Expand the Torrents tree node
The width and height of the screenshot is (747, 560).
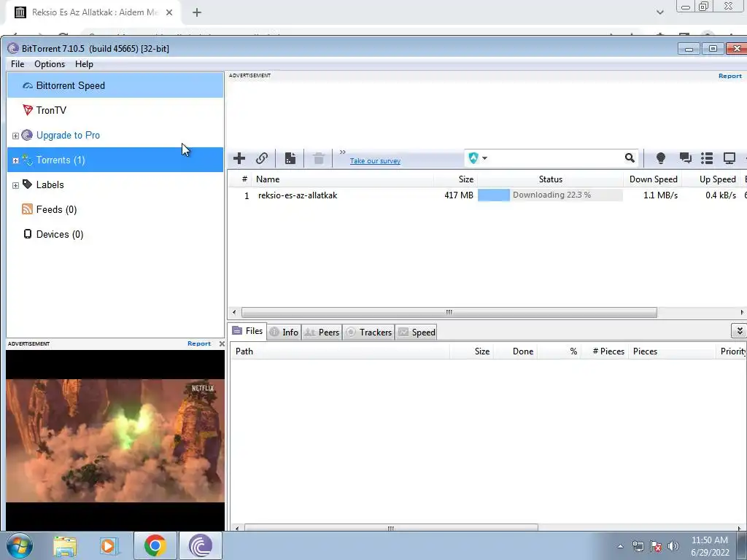tap(15, 160)
